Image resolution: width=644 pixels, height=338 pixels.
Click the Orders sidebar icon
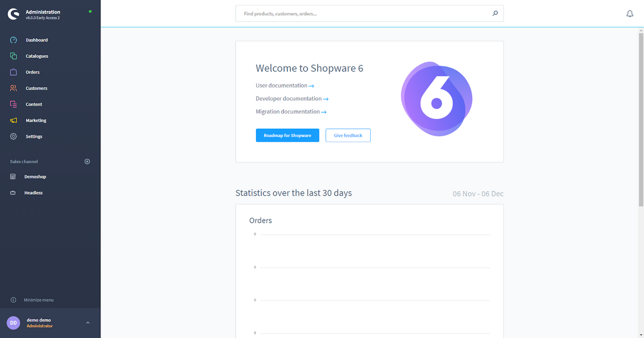click(x=13, y=72)
